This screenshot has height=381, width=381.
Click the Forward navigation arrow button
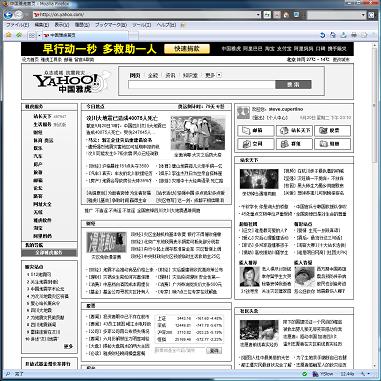19,15
